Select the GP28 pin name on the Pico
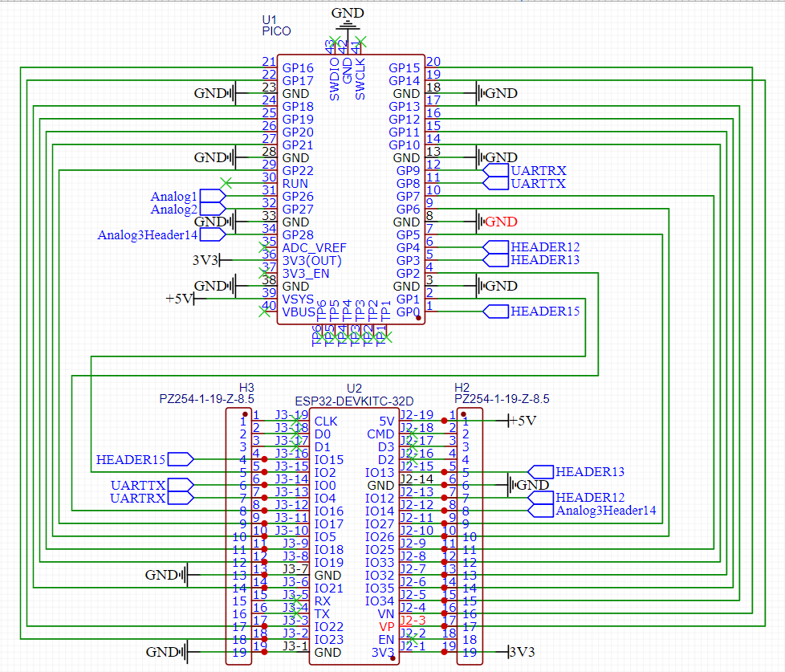Image resolution: width=785 pixels, height=672 pixels. coord(298,235)
